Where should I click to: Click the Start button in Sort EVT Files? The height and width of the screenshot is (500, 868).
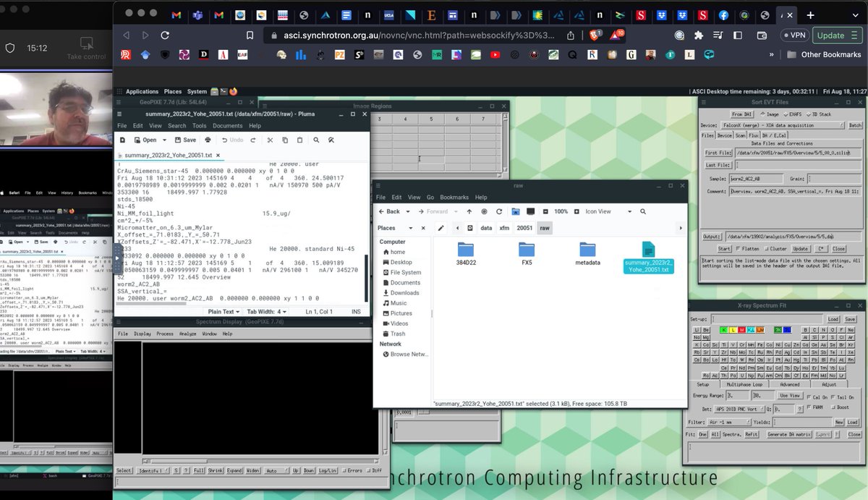coord(725,248)
